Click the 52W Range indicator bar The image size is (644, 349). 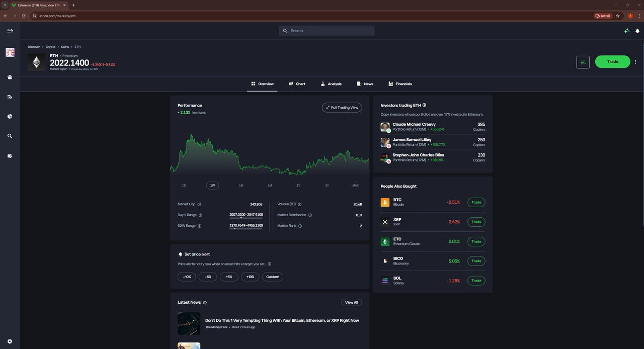coord(246,228)
